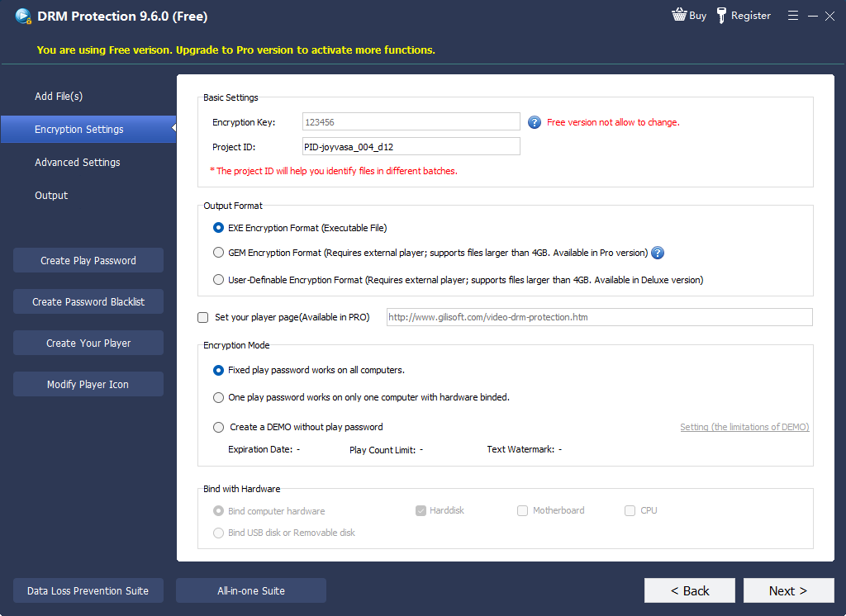
Task: Click the help icon beside Encryption Key
Action: 535,122
